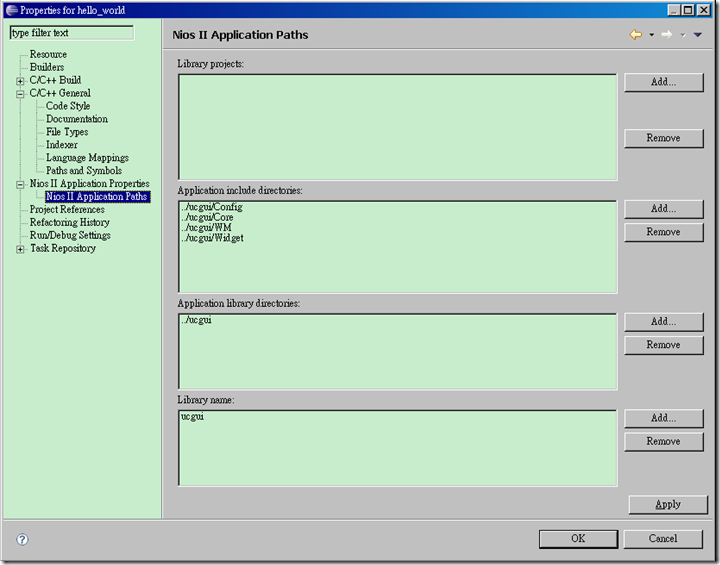Screen dimensions: 720x565
Task: Click Add for Library projects
Action: coord(663,82)
